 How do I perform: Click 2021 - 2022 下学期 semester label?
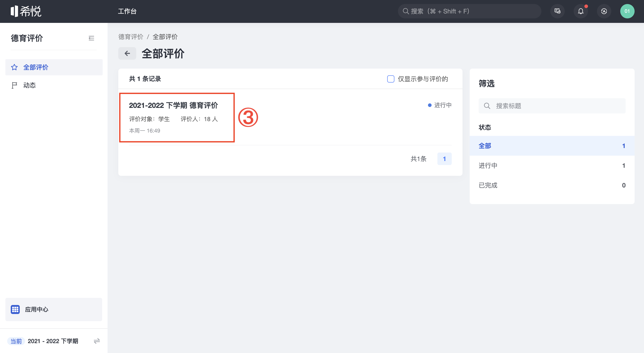pos(53,341)
